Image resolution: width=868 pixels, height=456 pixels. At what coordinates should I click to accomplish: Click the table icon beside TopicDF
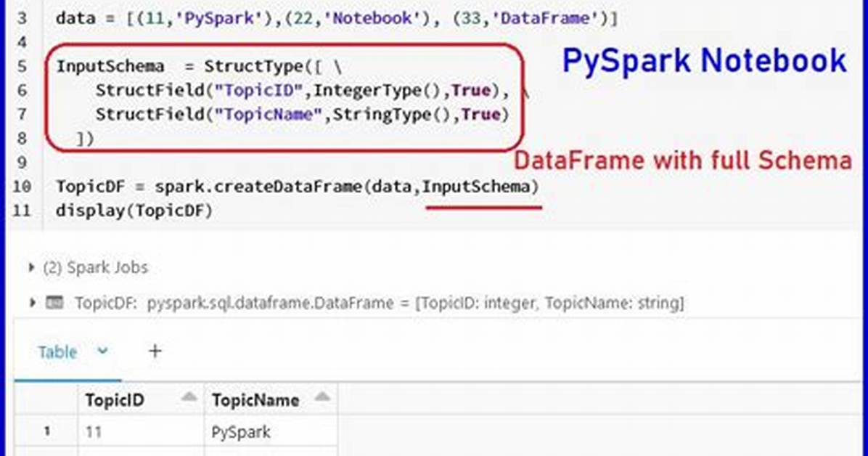[x=54, y=303]
